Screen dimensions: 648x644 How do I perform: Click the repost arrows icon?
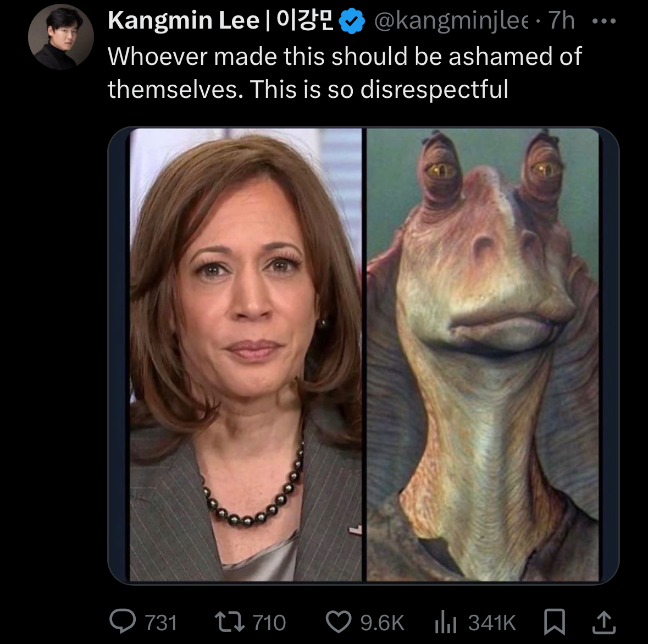click(x=229, y=621)
